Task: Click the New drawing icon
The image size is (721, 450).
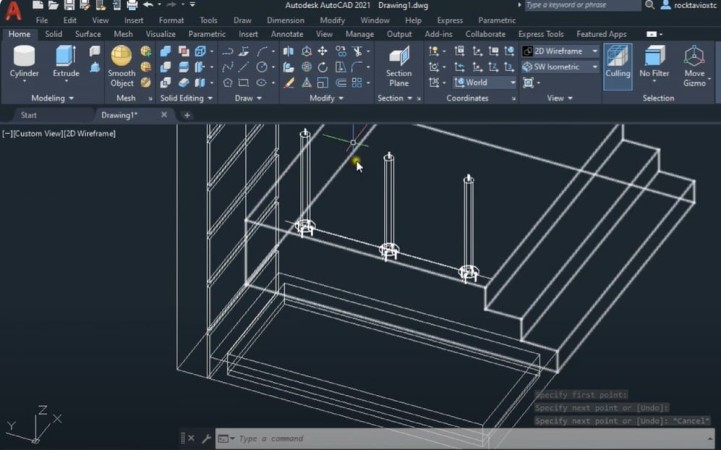Action: [x=38, y=6]
